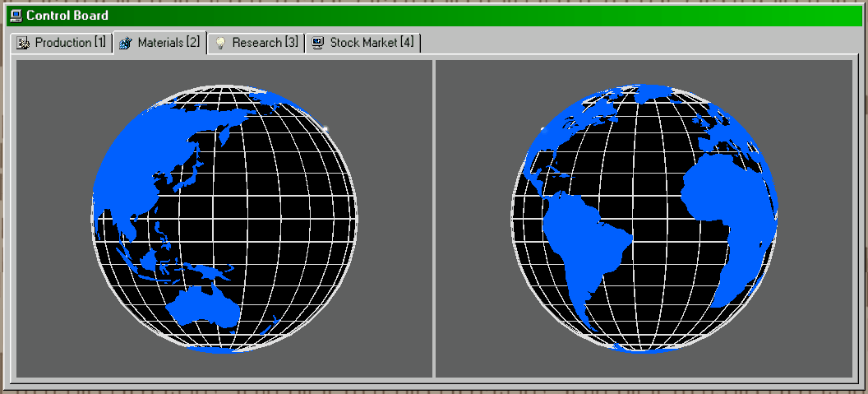This screenshot has height=394, width=868.
Task: Click the monitor icon on the Stock Market tab
Action: tap(317, 43)
